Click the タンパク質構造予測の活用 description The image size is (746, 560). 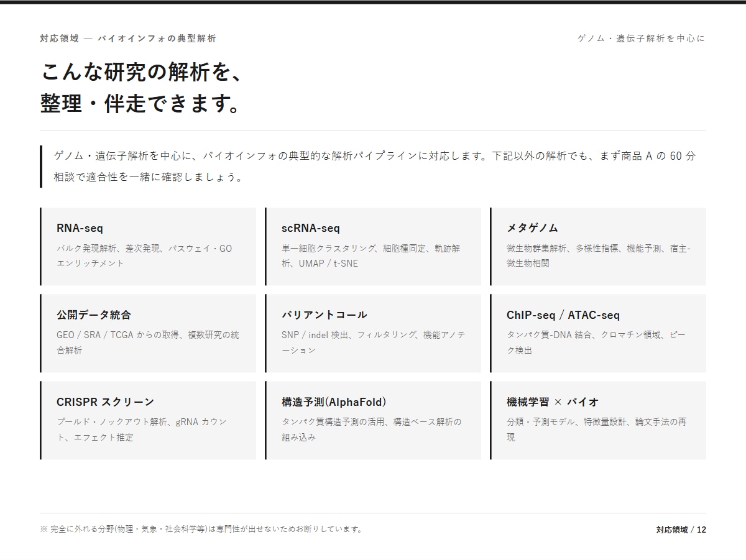372,429
